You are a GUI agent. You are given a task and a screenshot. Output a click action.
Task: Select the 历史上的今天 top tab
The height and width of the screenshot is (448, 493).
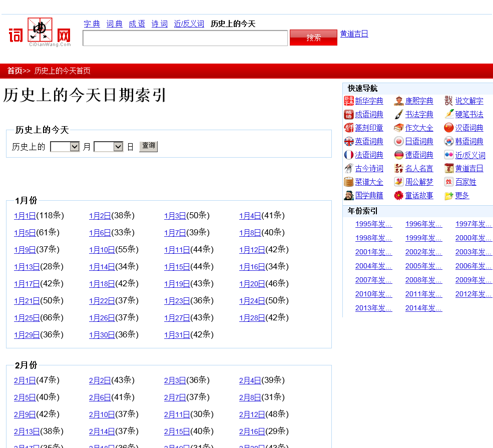click(233, 24)
